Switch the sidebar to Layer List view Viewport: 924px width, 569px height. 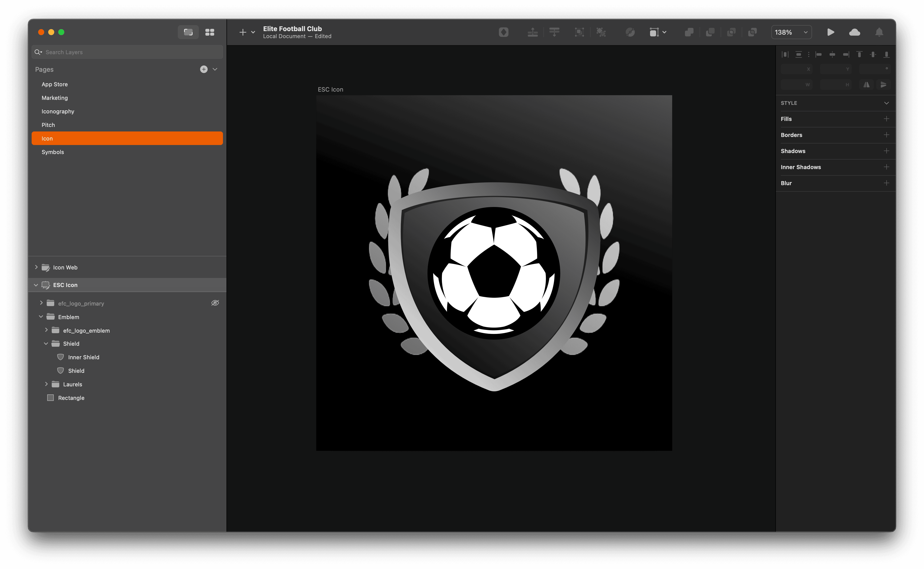click(188, 32)
